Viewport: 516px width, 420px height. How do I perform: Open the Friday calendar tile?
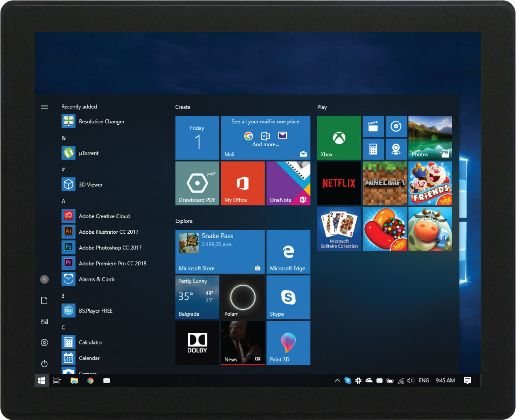(x=197, y=138)
